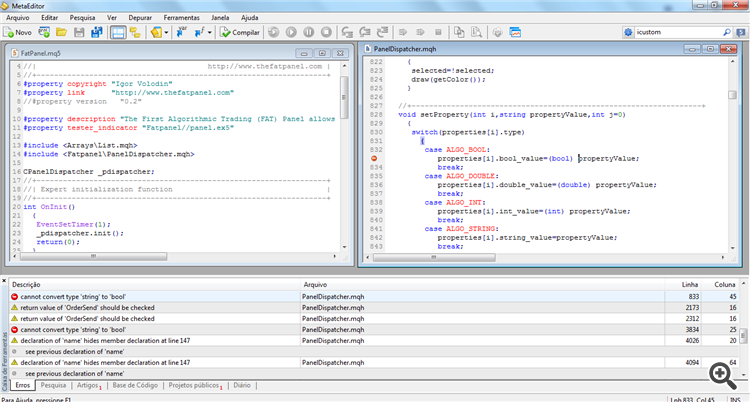Sort errors by Arquivo column header
750x402 pixels.
tap(482, 284)
